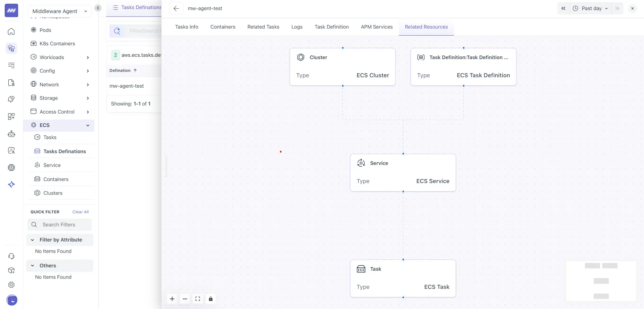The width and height of the screenshot is (644, 309).
Task: Open the Home icon in left sidebar
Action: tap(11, 32)
